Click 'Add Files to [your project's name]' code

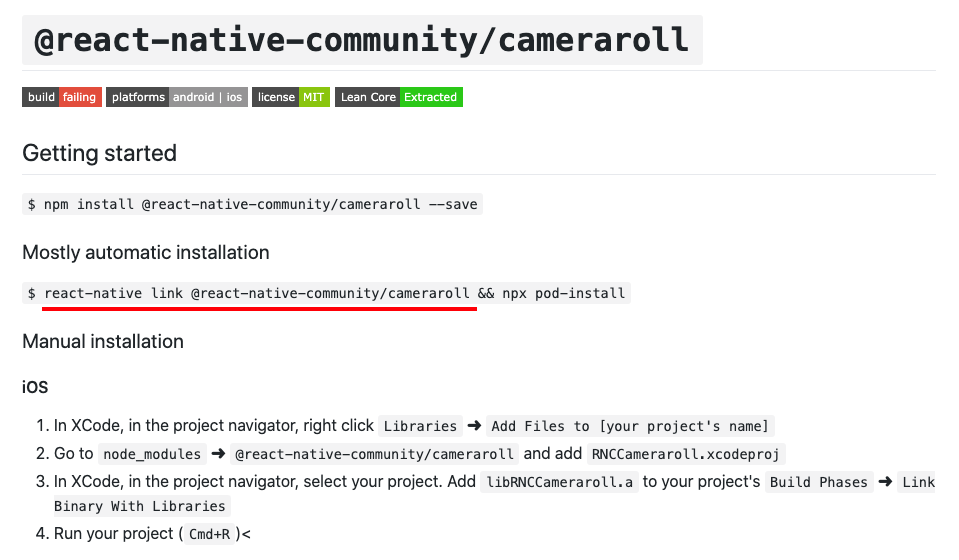click(x=631, y=426)
